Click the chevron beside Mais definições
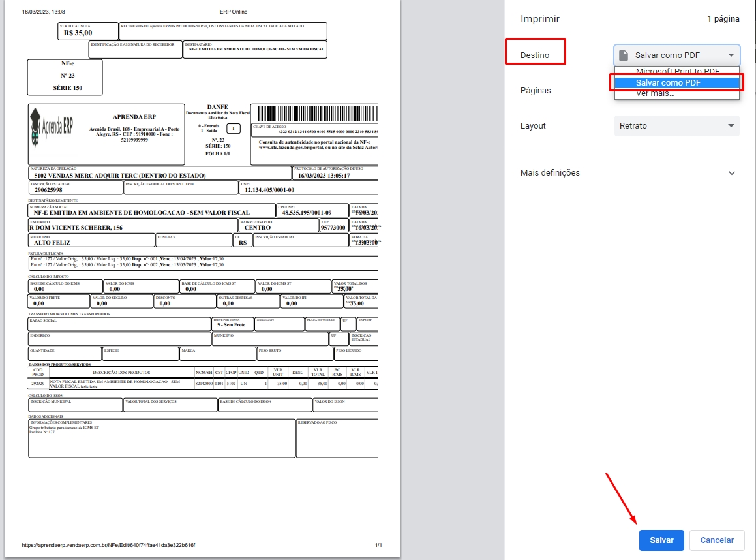The height and width of the screenshot is (560, 756). click(x=731, y=173)
